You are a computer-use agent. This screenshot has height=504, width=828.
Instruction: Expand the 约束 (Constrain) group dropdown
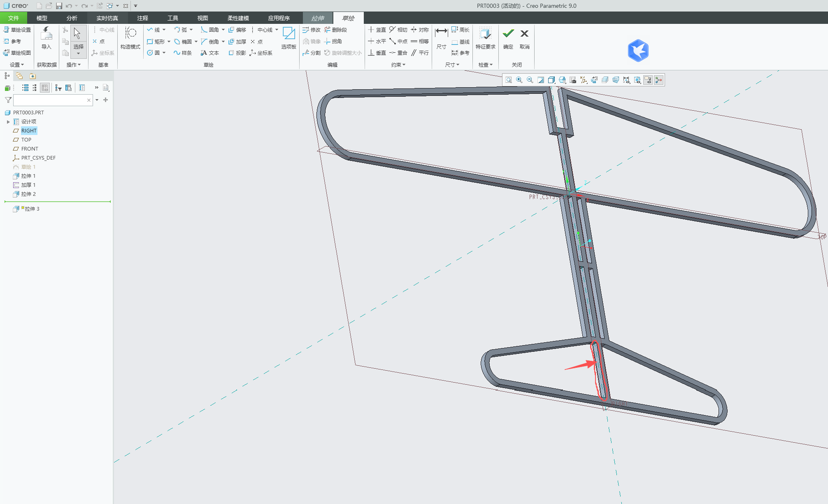click(398, 65)
